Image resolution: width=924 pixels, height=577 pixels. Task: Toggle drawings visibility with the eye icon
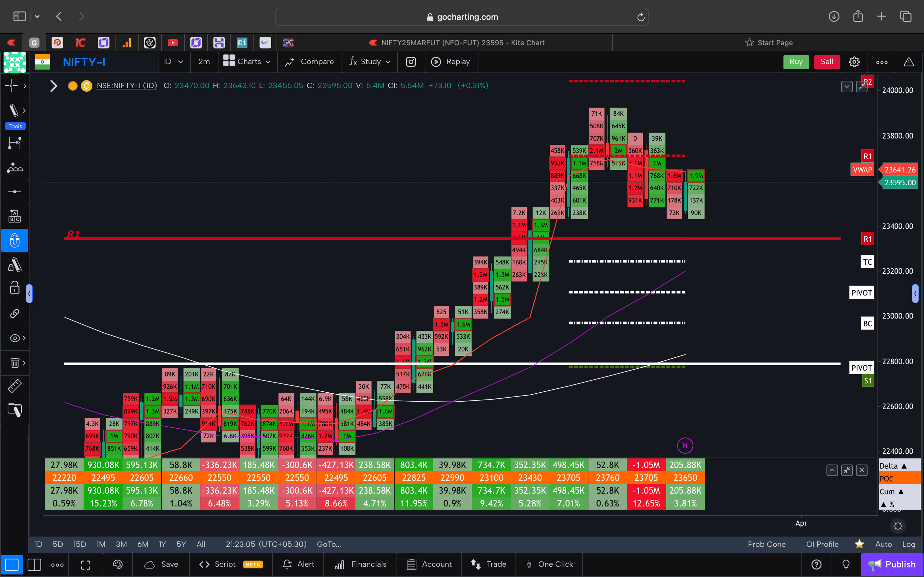pyautogui.click(x=14, y=338)
